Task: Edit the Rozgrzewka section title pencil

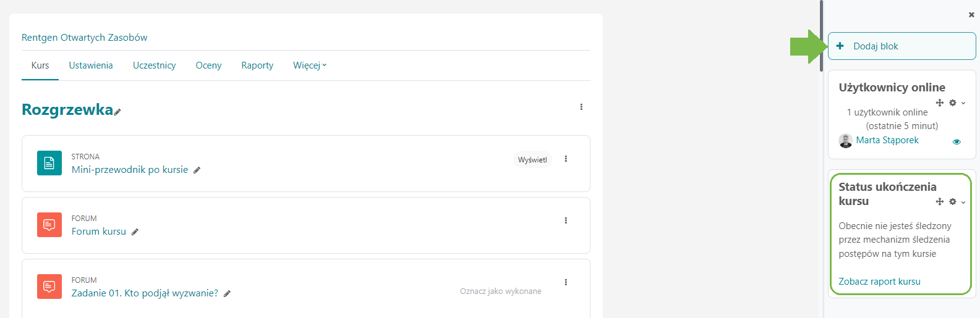Action: point(117,112)
